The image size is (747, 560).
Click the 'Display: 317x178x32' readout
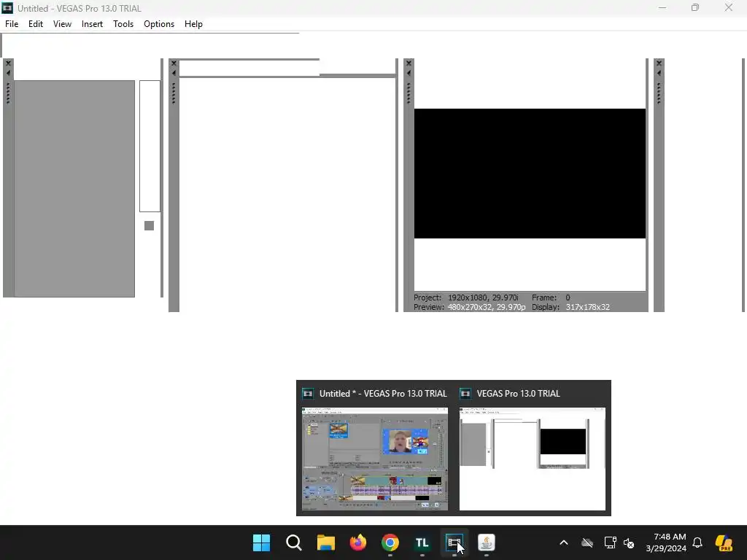coord(570,307)
